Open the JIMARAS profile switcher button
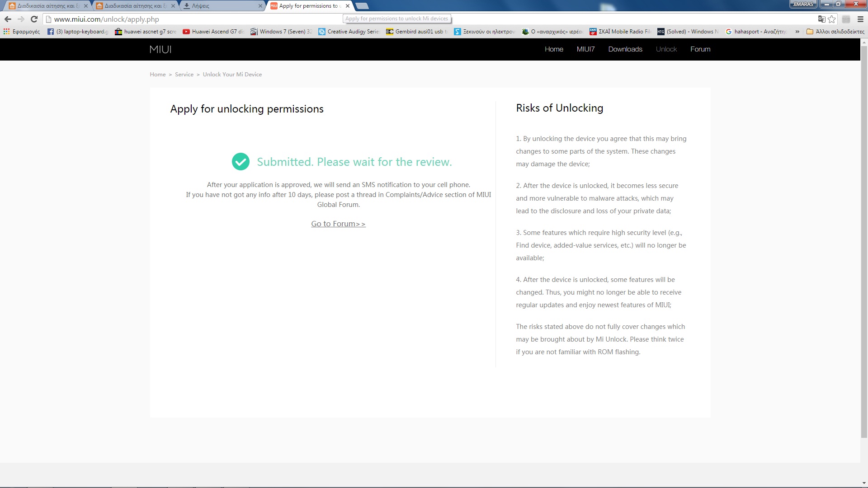Viewport: 868px width, 488px height. [803, 4]
